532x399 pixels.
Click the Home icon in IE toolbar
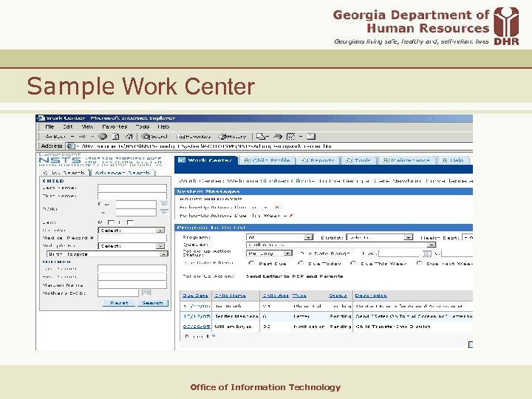click(x=129, y=137)
